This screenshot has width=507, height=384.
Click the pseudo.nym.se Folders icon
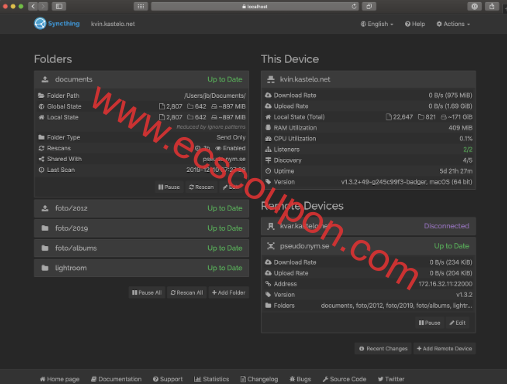click(268, 305)
